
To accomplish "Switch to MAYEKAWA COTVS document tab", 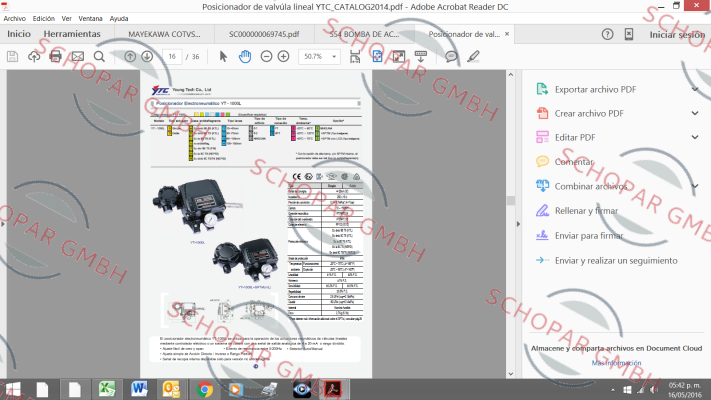I will tap(164, 34).
